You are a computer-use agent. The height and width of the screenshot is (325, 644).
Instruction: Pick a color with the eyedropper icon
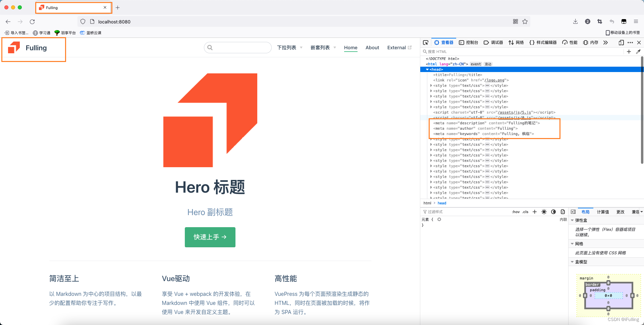[x=638, y=52]
